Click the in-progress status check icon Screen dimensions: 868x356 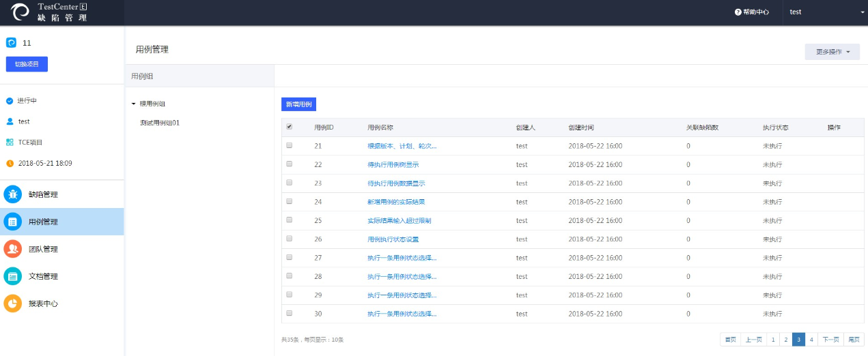(10, 101)
